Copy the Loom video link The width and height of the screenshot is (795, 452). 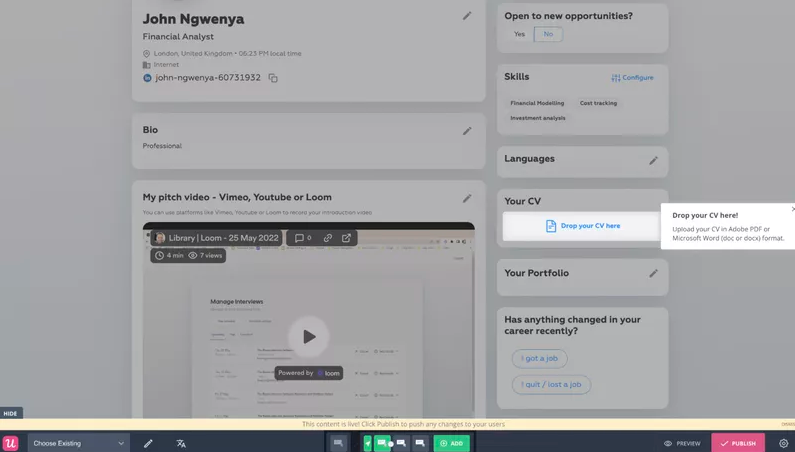(327, 238)
